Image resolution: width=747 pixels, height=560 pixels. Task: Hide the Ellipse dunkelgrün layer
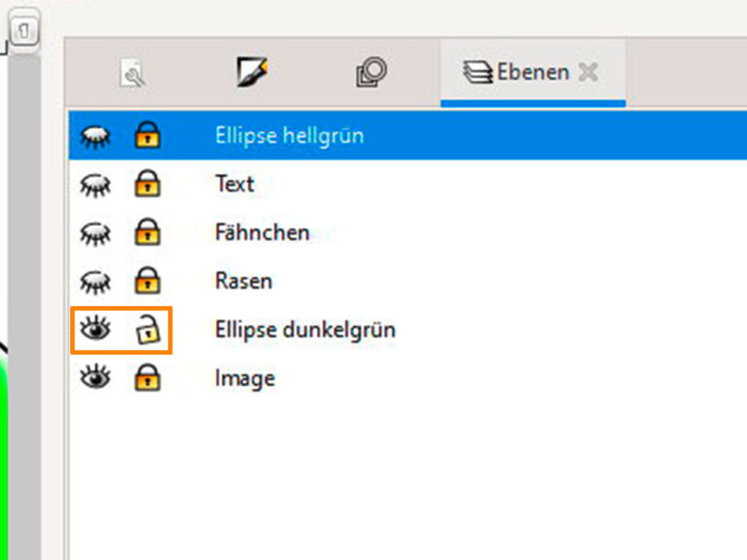(95, 331)
